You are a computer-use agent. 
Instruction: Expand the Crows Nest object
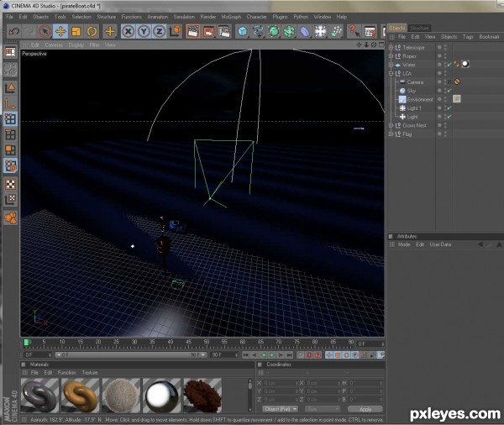391,125
